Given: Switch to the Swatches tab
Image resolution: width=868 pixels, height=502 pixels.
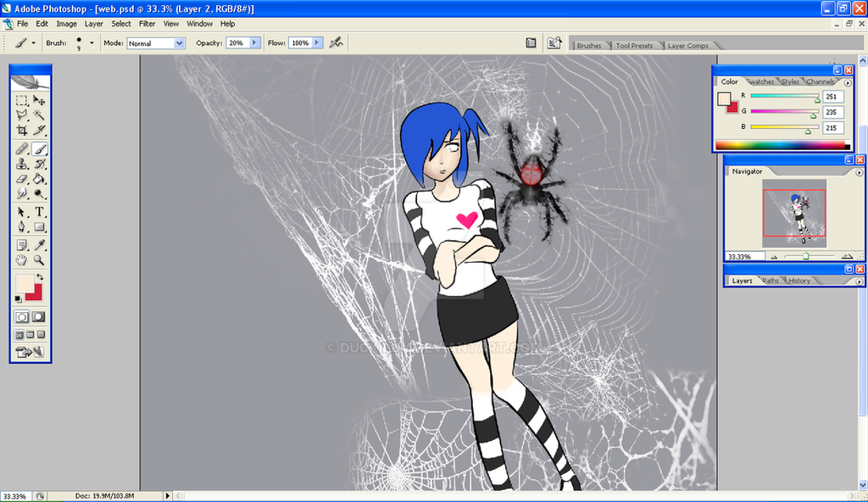Looking at the screenshot, I should tap(760, 82).
